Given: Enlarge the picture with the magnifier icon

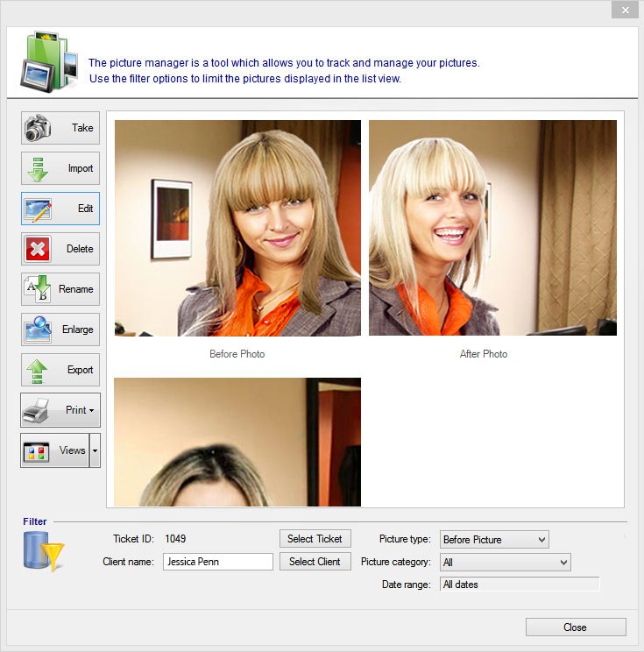Looking at the screenshot, I should [60, 330].
